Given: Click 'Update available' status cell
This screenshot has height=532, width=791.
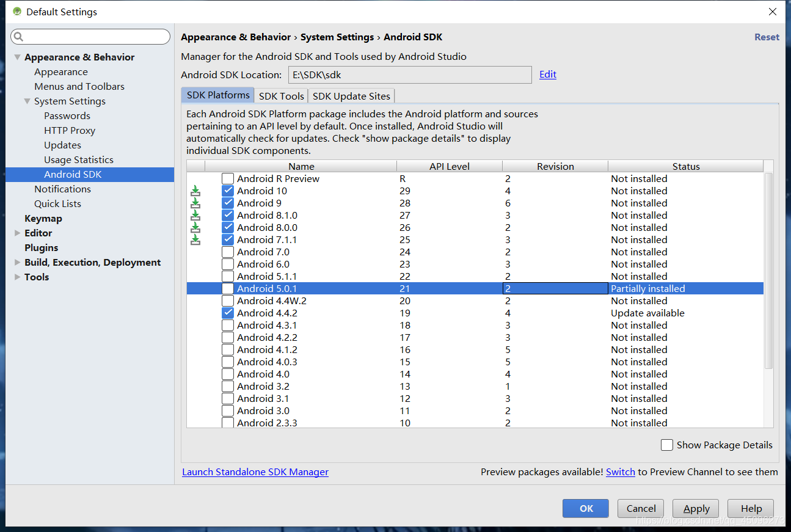Looking at the screenshot, I should coord(686,313).
